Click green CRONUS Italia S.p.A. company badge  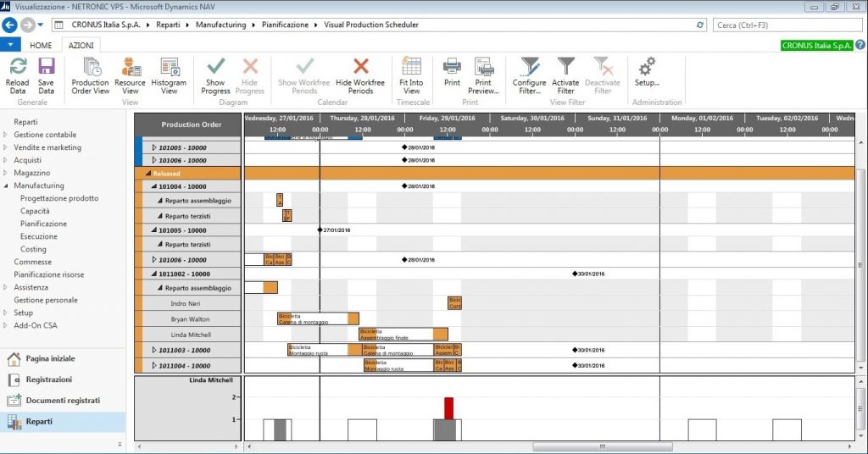[817, 46]
